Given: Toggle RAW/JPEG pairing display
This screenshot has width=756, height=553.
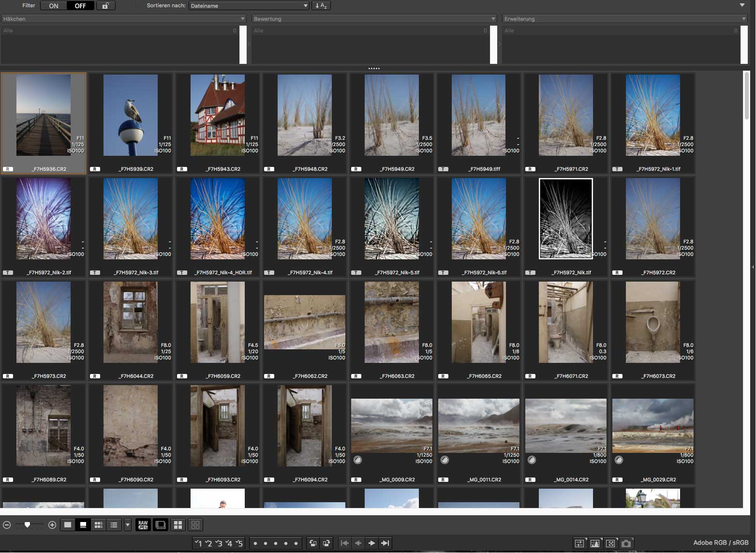Looking at the screenshot, I should (x=143, y=525).
